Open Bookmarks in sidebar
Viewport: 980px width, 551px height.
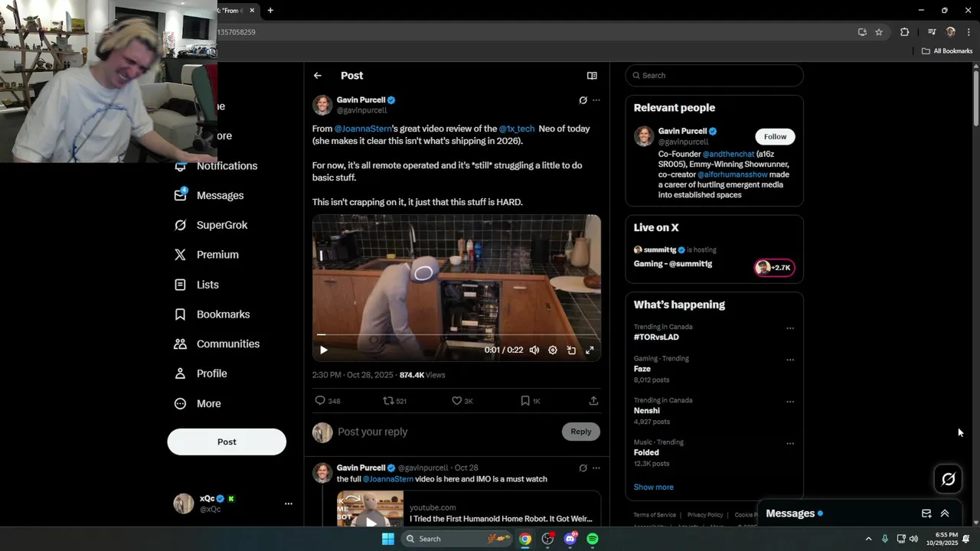212,315
